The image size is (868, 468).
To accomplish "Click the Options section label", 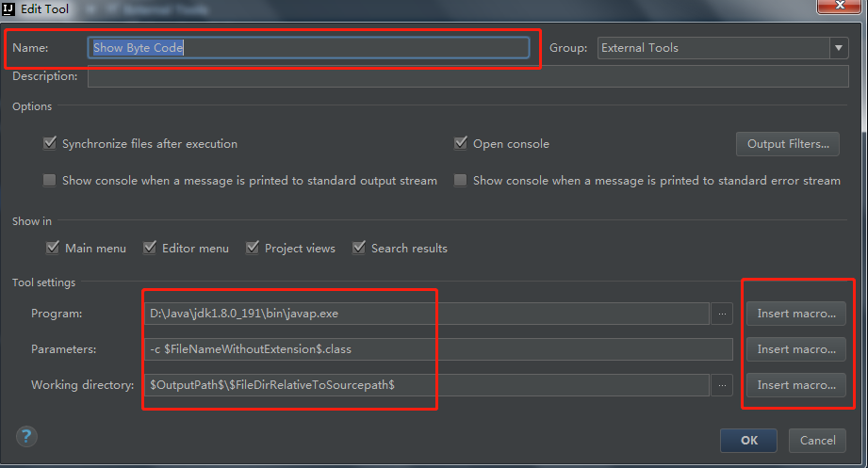I will pos(32,106).
